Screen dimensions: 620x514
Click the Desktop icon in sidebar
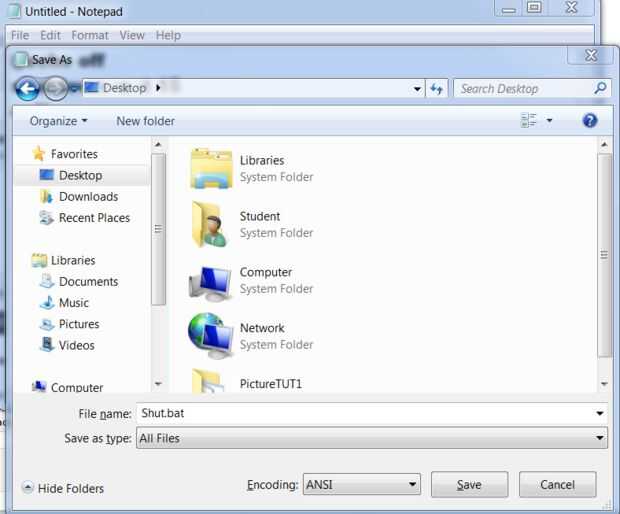coord(47,175)
